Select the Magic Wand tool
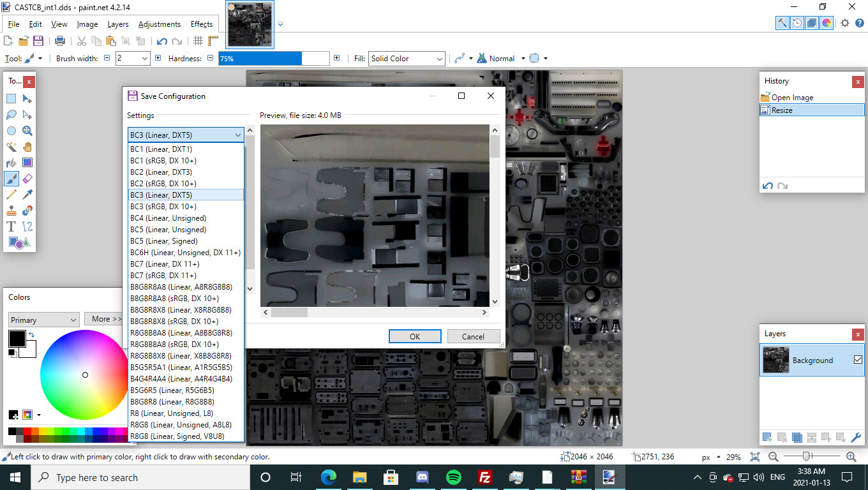This screenshot has width=868, height=490. tap(11, 147)
